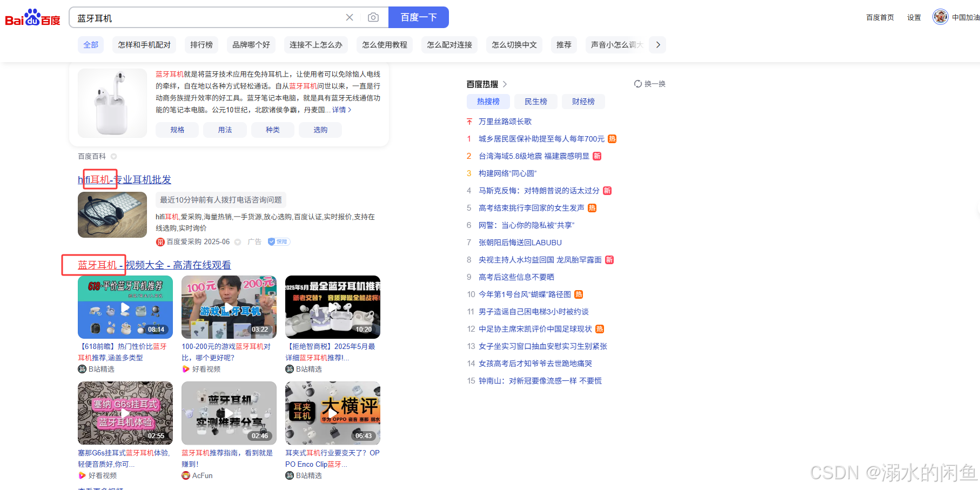
Task: Select the 怎么切换中文 tab
Action: click(514, 45)
